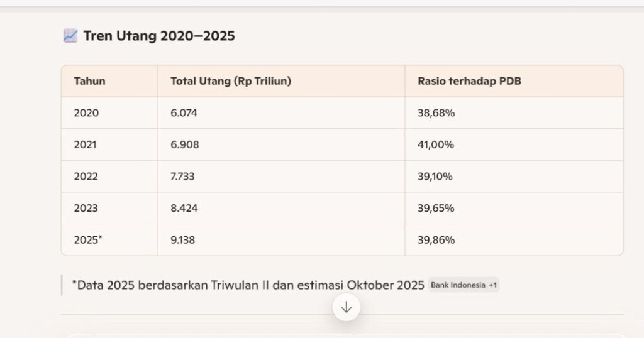Image resolution: width=644 pixels, height=338 pixels.
Task: Click the 2020 year cell
Action: tap(86, 113)
